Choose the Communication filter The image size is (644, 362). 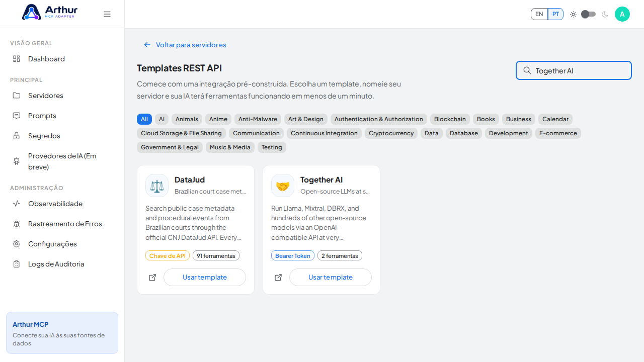pyautogui.click(x=256, y=133)
